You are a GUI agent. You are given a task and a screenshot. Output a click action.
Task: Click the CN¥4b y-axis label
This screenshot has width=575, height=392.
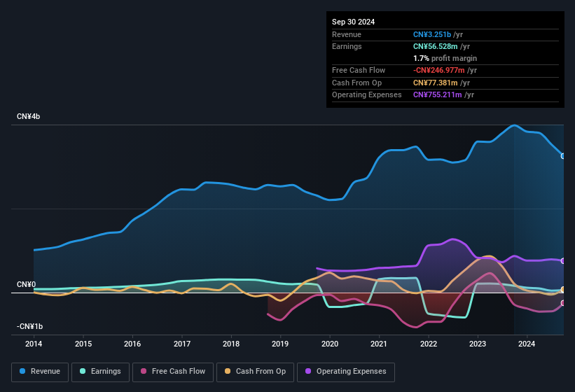click(29, 116)
